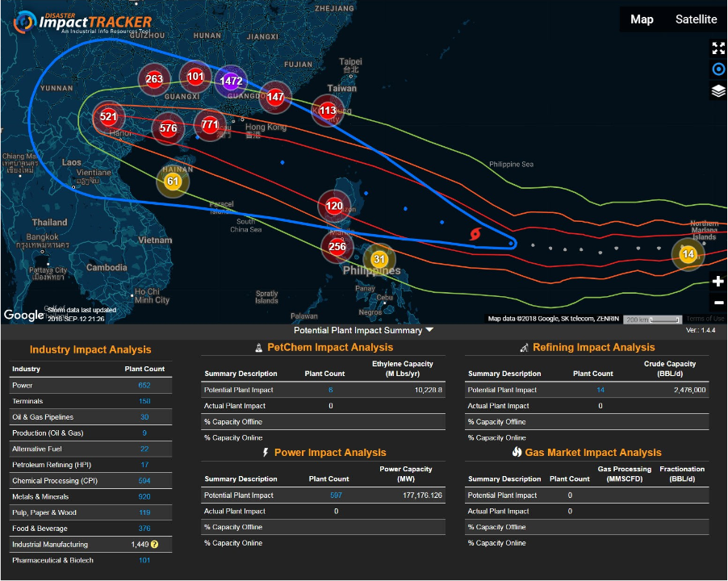Click Food & Beverage count 376
The image size is (728, 581).
pos(144,528)
